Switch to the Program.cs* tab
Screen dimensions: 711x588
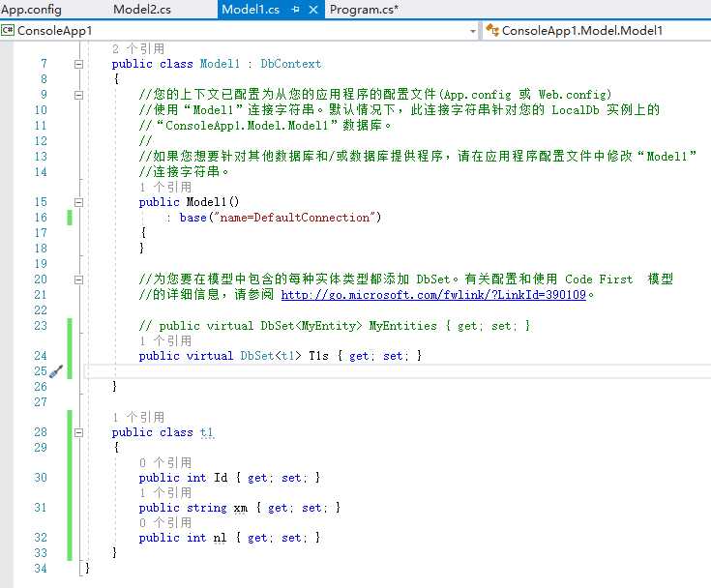point(364,10)
